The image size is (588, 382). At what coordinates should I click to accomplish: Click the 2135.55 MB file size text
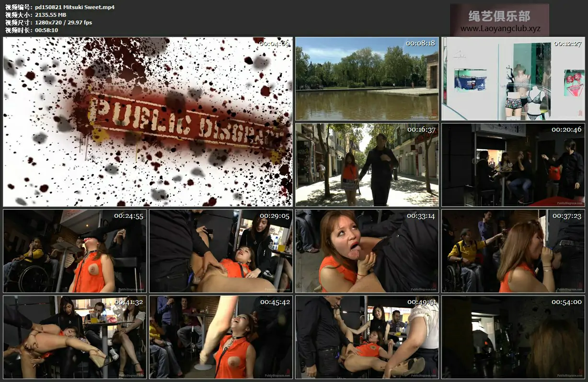[50, 15]
